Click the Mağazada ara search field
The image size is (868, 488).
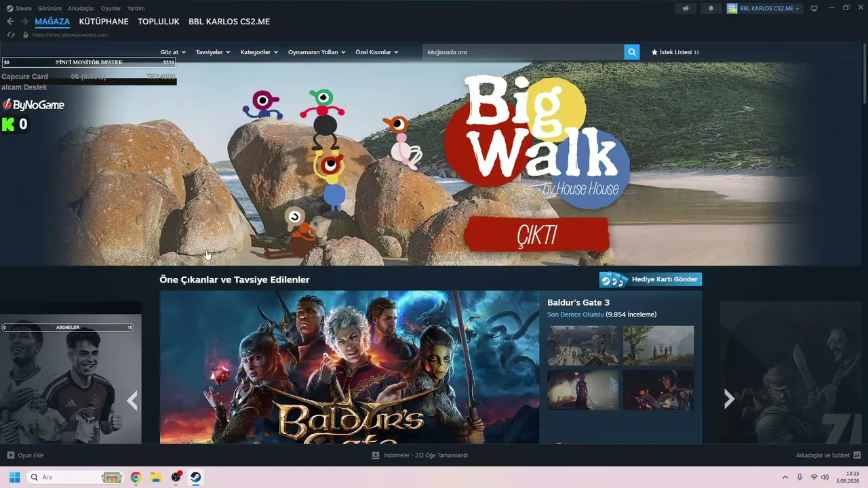pyautogui.click(x=523, y=52)
